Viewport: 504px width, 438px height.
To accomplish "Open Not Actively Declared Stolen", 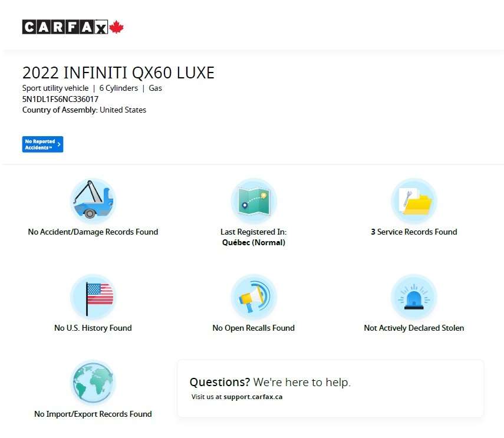I will tap(414, 328).
